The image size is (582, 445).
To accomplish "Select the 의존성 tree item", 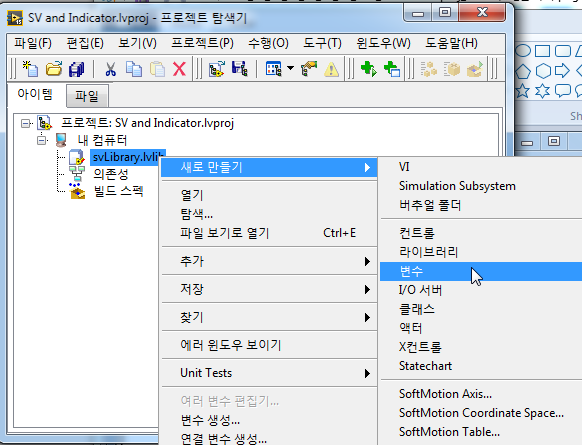I will pos(111,174).
